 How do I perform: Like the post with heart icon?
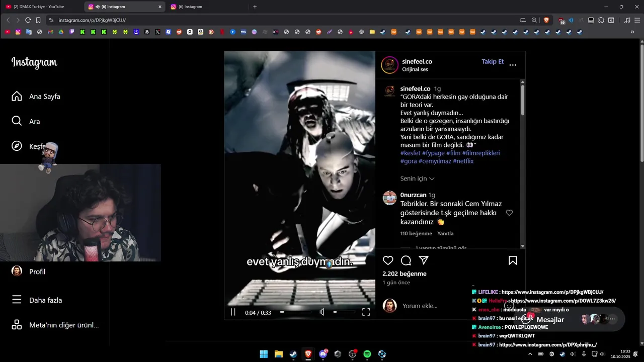388,260
